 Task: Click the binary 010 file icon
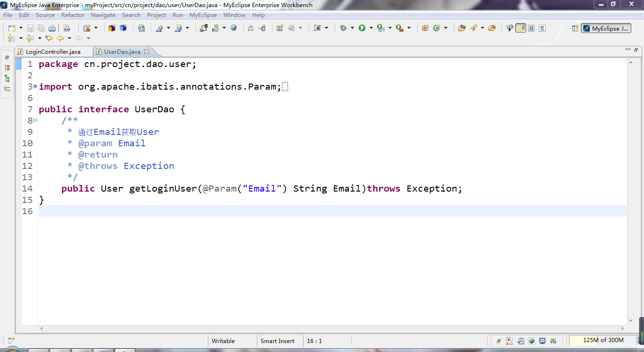coord(66,28)
